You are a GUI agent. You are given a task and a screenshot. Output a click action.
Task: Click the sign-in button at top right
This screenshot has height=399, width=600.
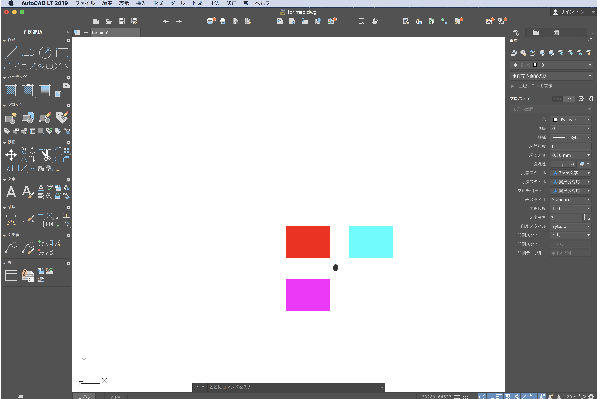571,12
